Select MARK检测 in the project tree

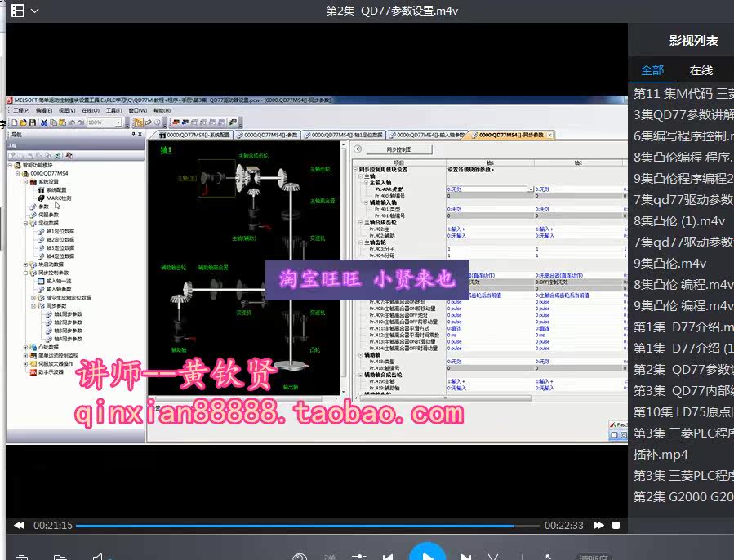click(x=59, y=198)
